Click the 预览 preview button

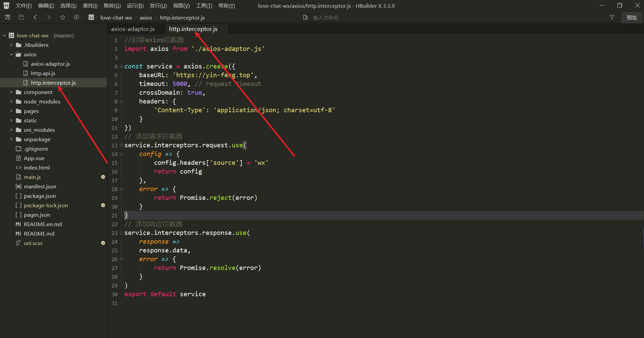[632, 18]
